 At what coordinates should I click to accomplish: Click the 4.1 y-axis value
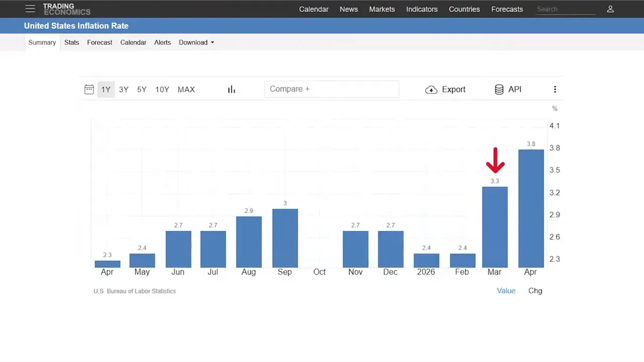pos(554,126)
